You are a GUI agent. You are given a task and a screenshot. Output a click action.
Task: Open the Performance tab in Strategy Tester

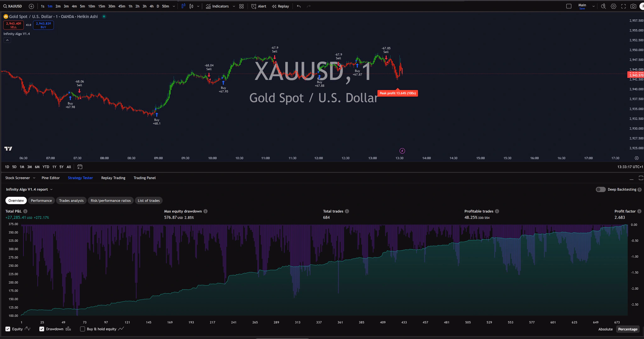pyautogui.click(x=41, y=200)
